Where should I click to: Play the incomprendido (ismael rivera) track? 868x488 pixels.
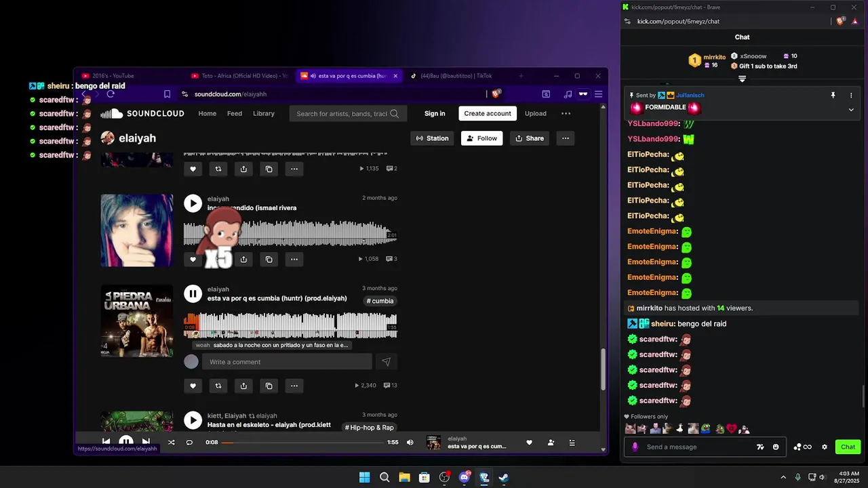click(193, 203)
